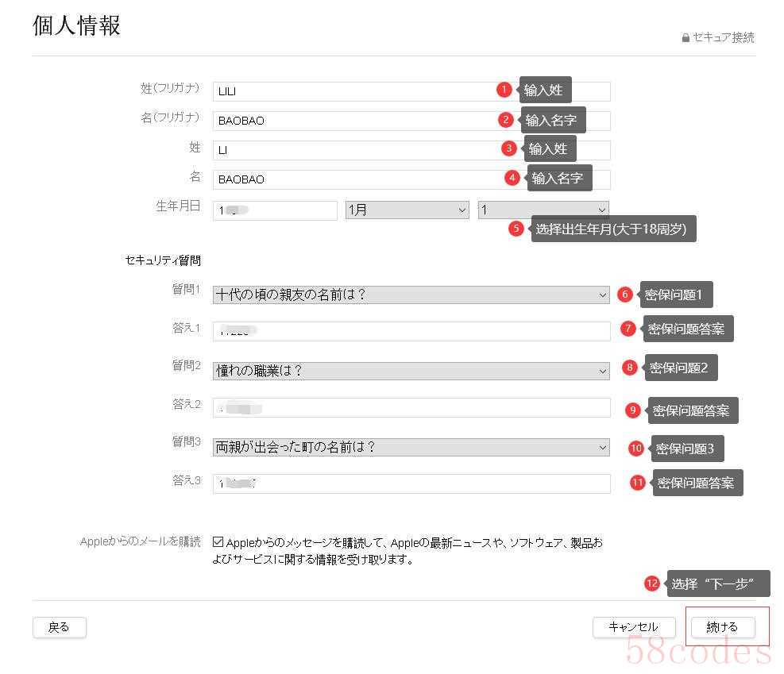Expand the 両親が出会った町 question dropdown
The width and height of the screenshot is (784, 674).
click(x=411, y=448)
